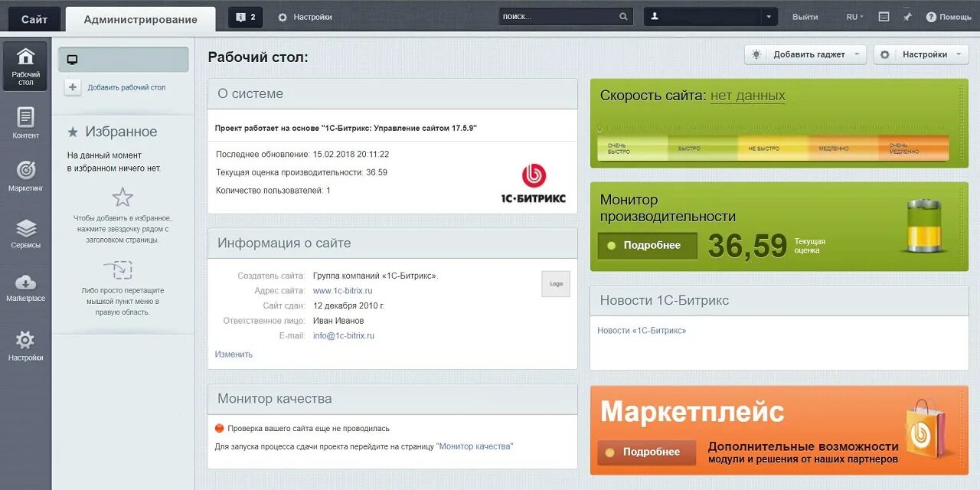Open the RU language dropdown

click(854, 17)
